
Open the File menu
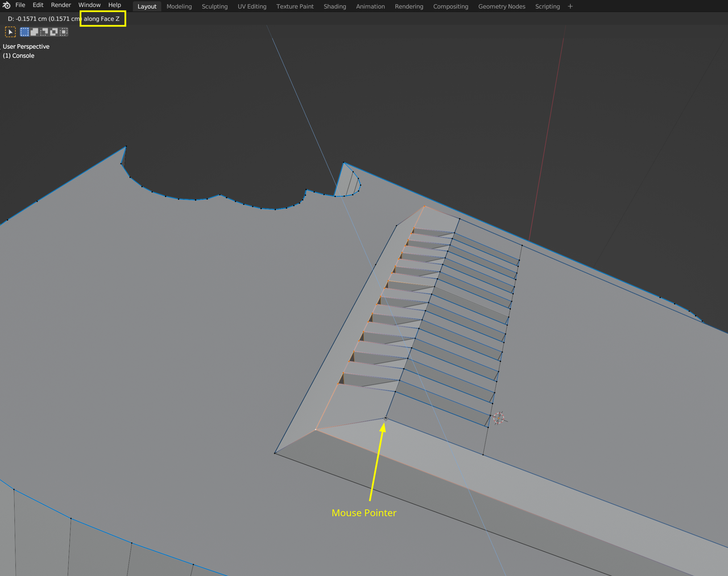20,5
